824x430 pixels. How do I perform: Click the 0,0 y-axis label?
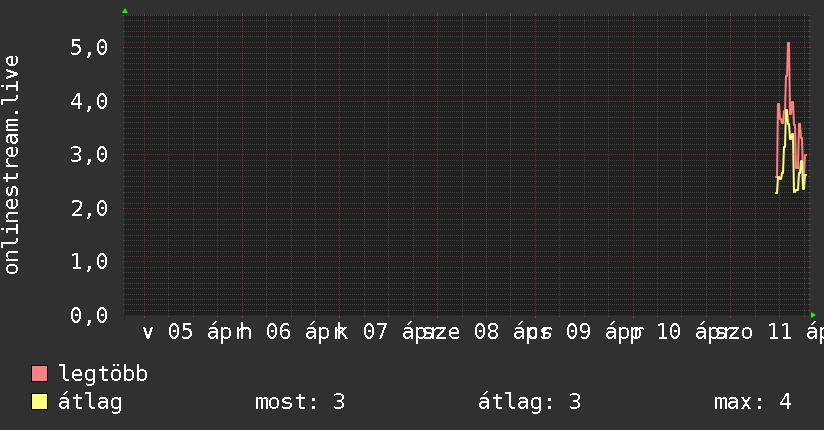tap(86, 315)
